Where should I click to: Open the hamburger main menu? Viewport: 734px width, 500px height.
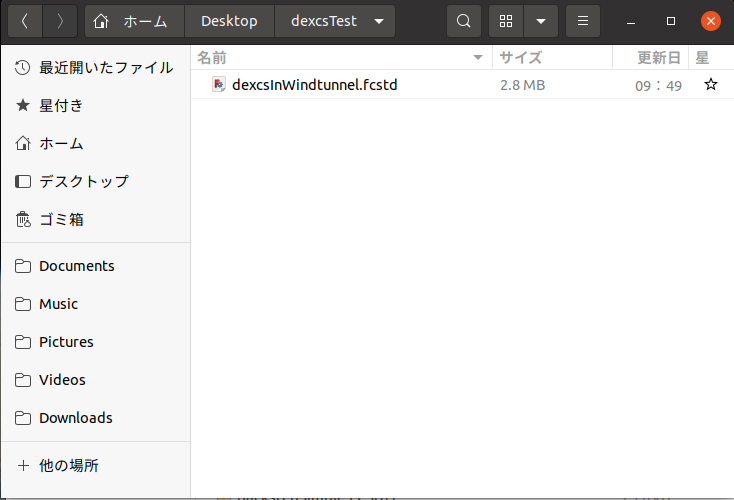583,21
